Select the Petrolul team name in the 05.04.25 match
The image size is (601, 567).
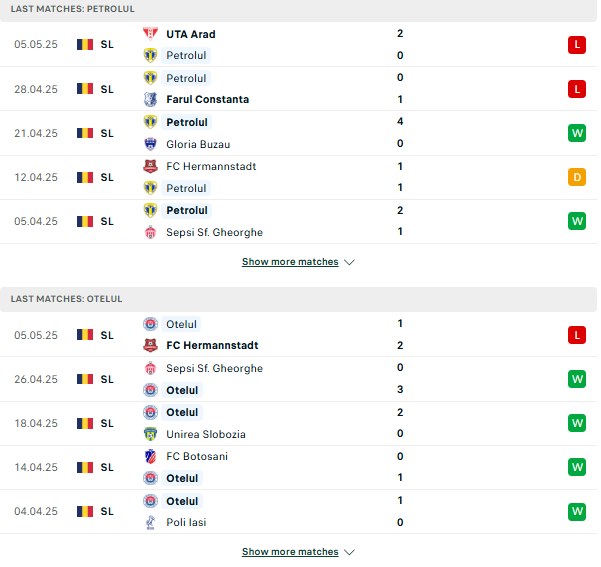coord(187,210)
